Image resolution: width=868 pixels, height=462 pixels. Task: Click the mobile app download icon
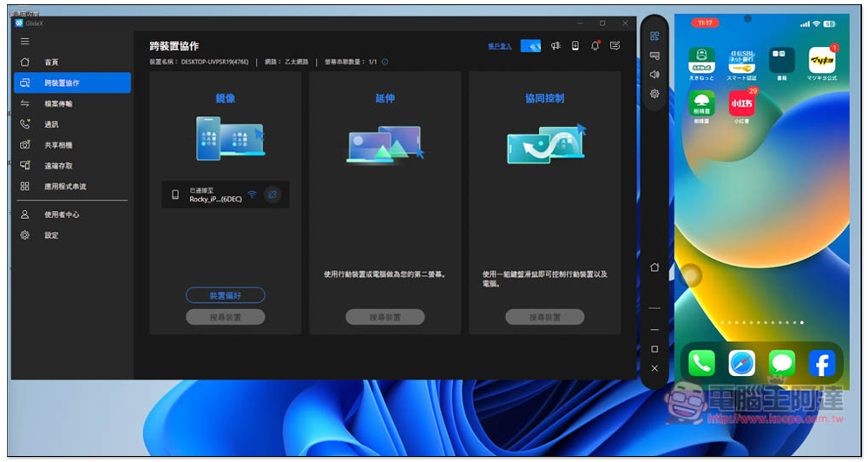(x=575, y=46)
